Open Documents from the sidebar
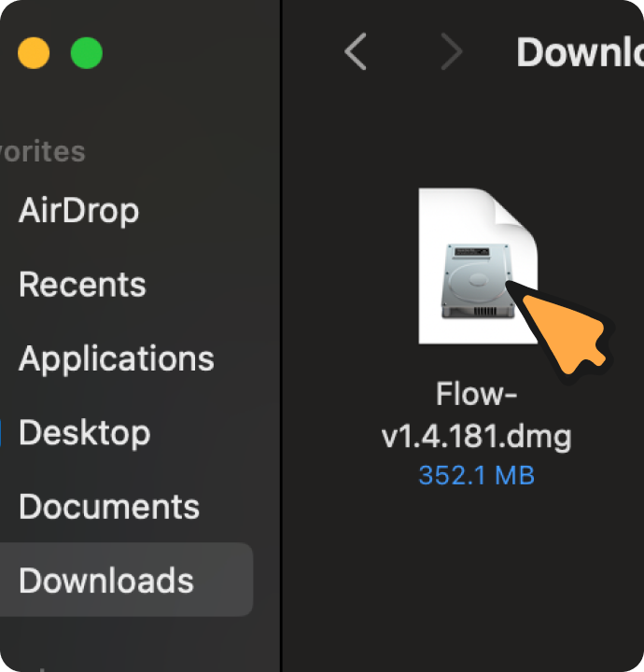This screenshot has height=672, width=644. [x=109, y=507]
